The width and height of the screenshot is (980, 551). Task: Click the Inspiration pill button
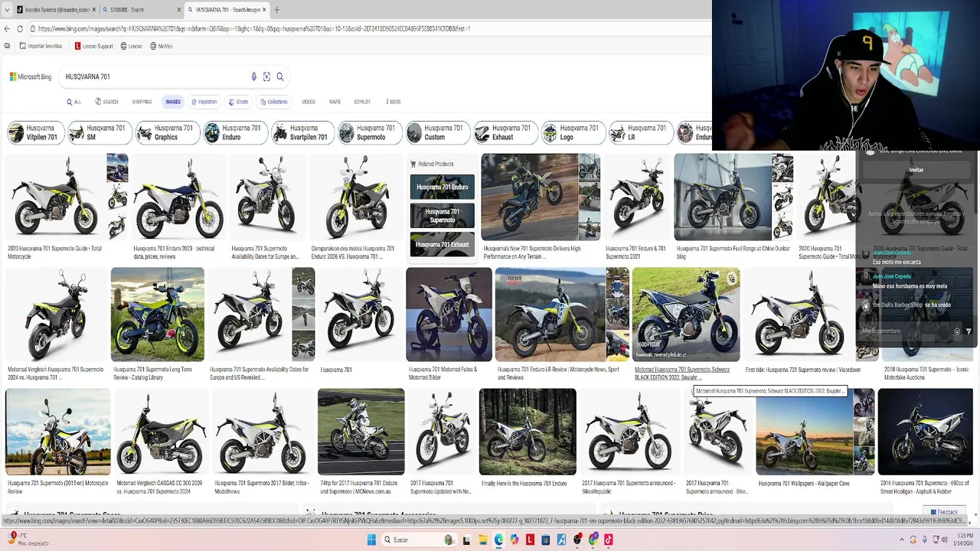204,102
